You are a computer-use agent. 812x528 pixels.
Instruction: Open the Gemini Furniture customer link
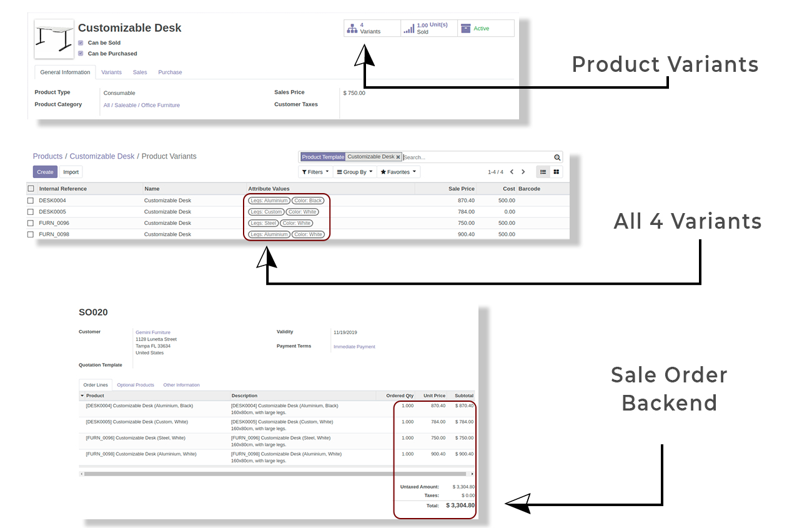click(153, 332)
